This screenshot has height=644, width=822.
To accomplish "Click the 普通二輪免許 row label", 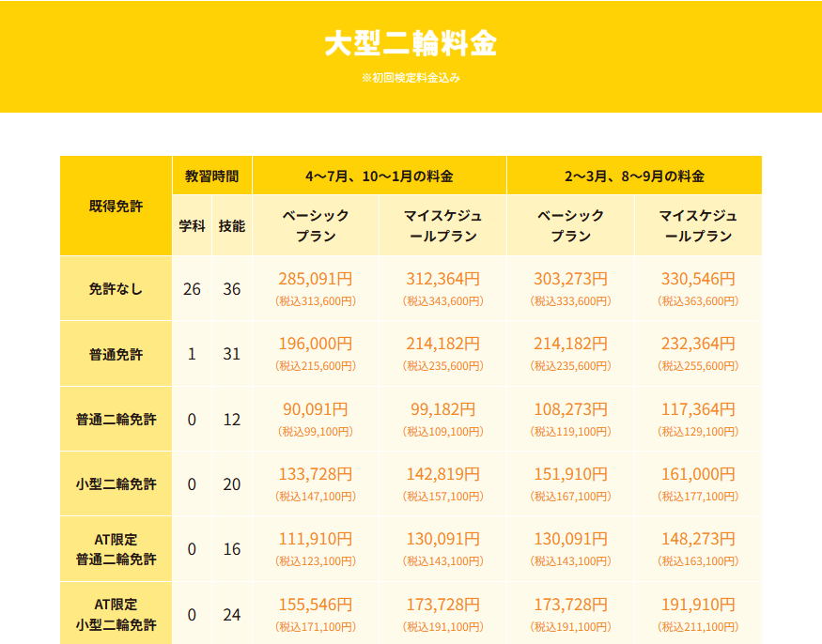I will tap(116, 420).
